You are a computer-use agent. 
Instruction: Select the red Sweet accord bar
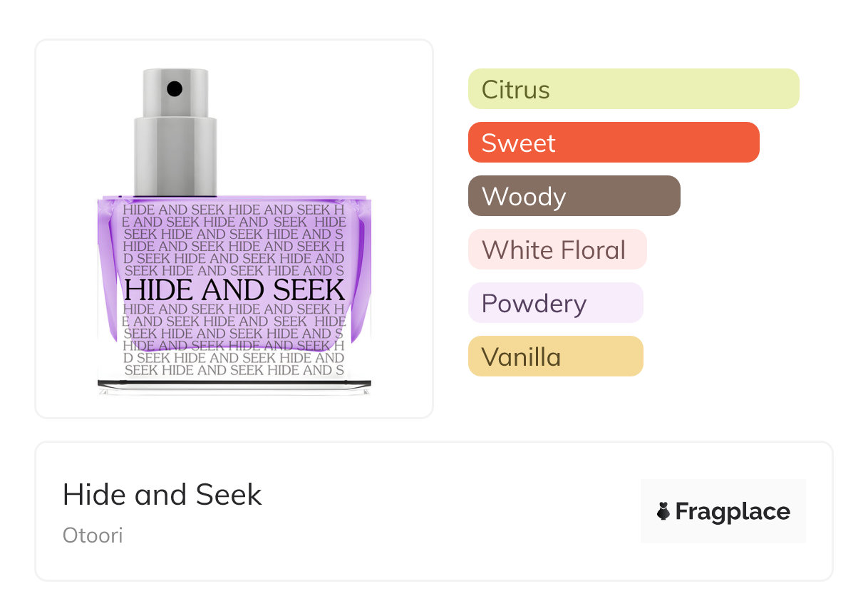tap(613, 143)
